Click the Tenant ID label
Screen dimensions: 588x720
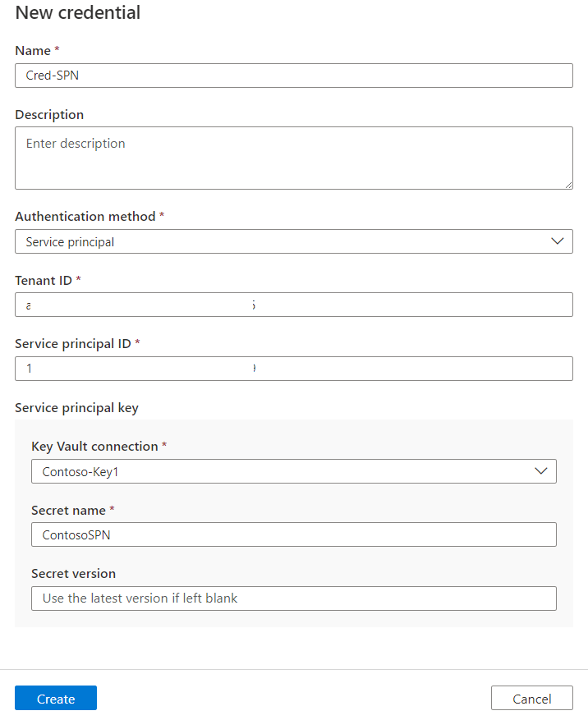[x=41, y=280]
